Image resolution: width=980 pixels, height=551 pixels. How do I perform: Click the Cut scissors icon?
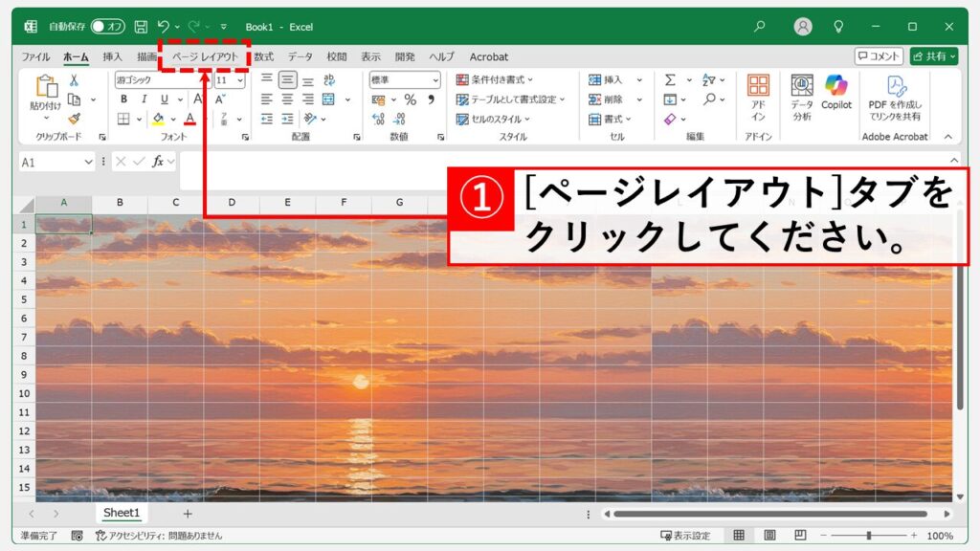[x=74, y=80]
